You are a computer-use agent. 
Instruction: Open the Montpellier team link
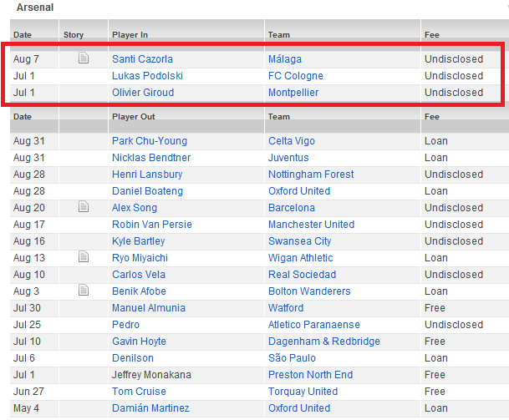click(293, 93)
